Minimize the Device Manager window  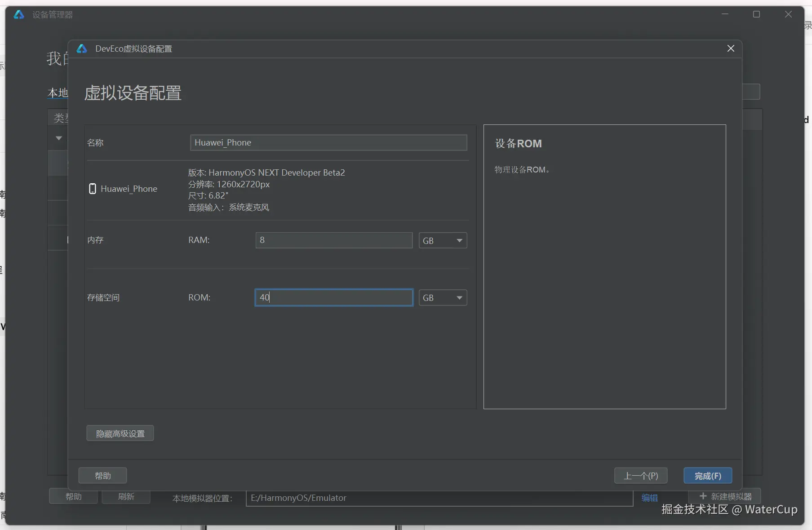725,14
